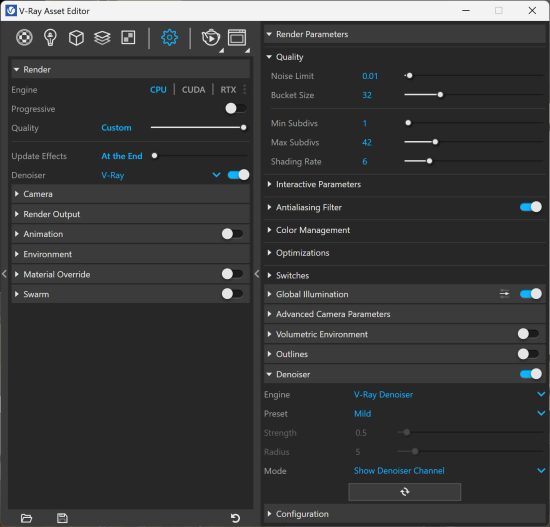Open the Geometry asset category
This screenshot has height=527, width=550.
76,38
